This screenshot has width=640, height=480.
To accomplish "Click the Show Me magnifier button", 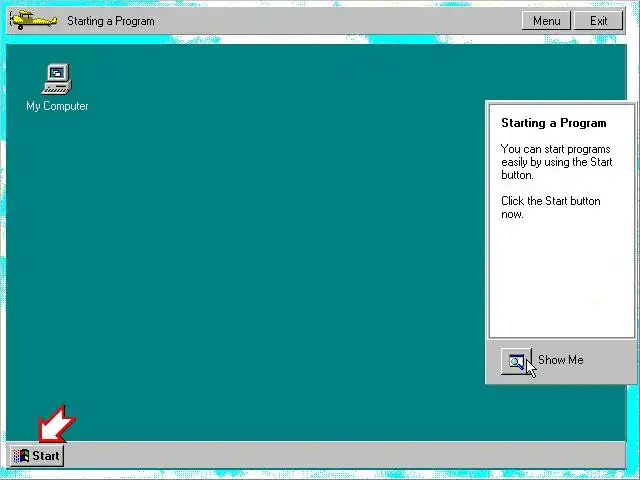I will click(x=516, y=361).
